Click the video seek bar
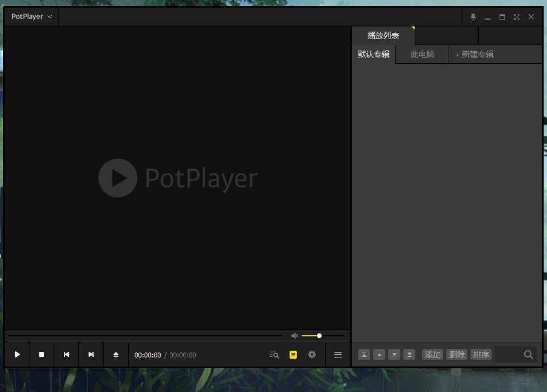Image resolution: width=547 pixels, height=392 pixels. 145,335
